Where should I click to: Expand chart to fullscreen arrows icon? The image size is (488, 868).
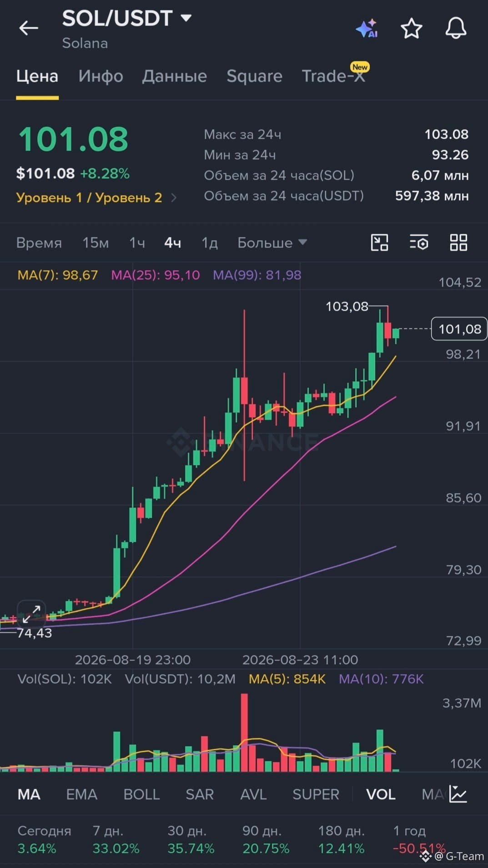tap(31, 614)
